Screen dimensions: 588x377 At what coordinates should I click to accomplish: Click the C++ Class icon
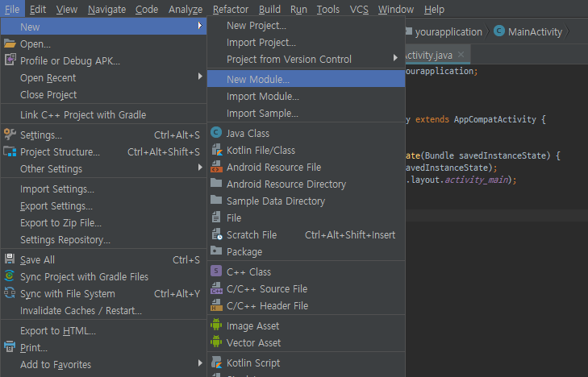pyautogui.click(x=215, y=272)
